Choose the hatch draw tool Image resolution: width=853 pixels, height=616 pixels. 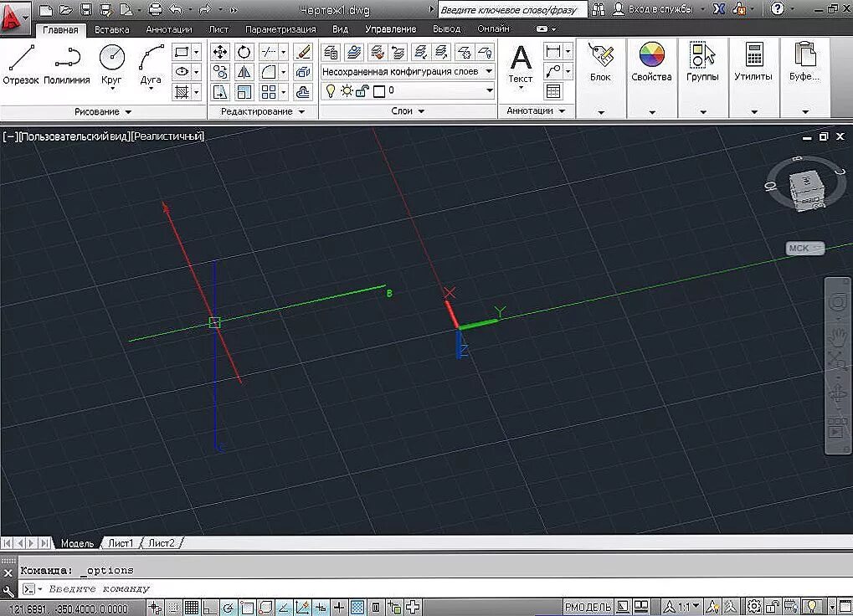(181, 92)
